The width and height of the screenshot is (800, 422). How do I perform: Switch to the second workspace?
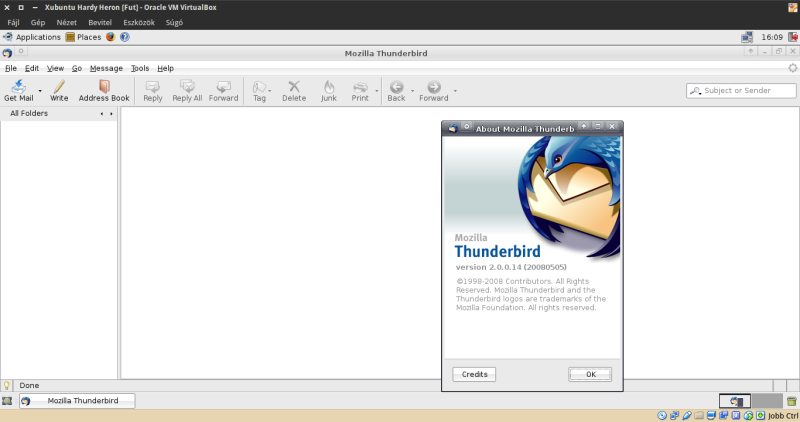(x=767, y=401)
